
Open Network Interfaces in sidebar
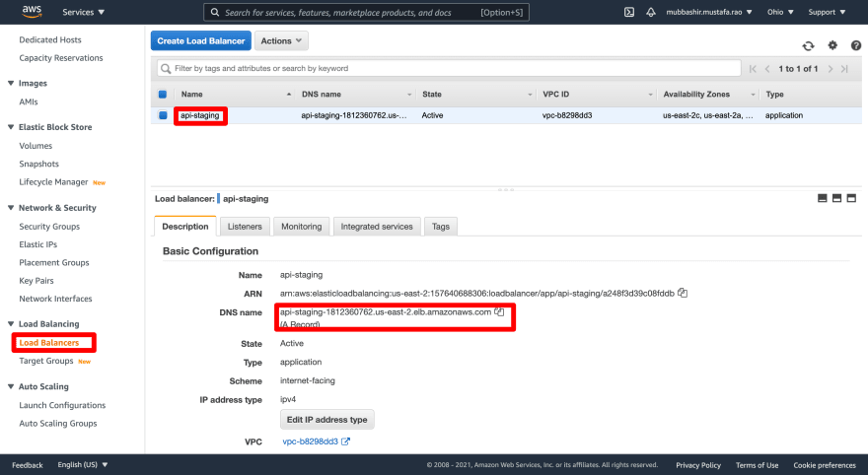point(55,298)
